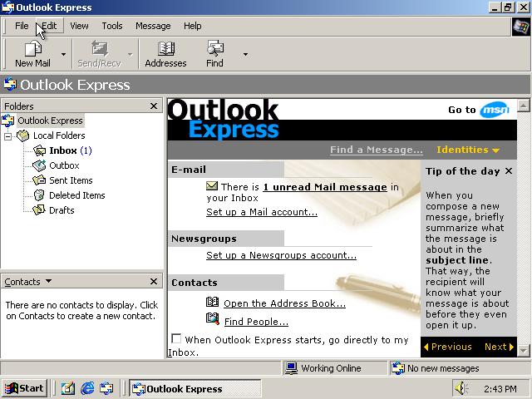Open the Find dropdown arrow in toolbar
Viewport: 532px width, 399px height.
pyautogui.click(x=245, y=54)
